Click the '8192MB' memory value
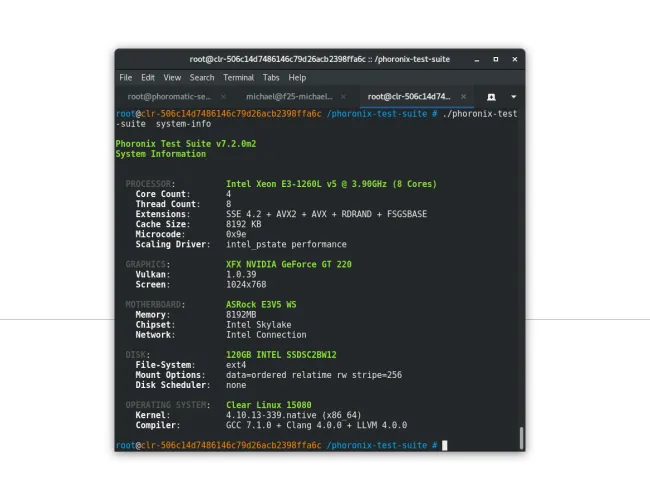650x498 pixels. point(241,315)
